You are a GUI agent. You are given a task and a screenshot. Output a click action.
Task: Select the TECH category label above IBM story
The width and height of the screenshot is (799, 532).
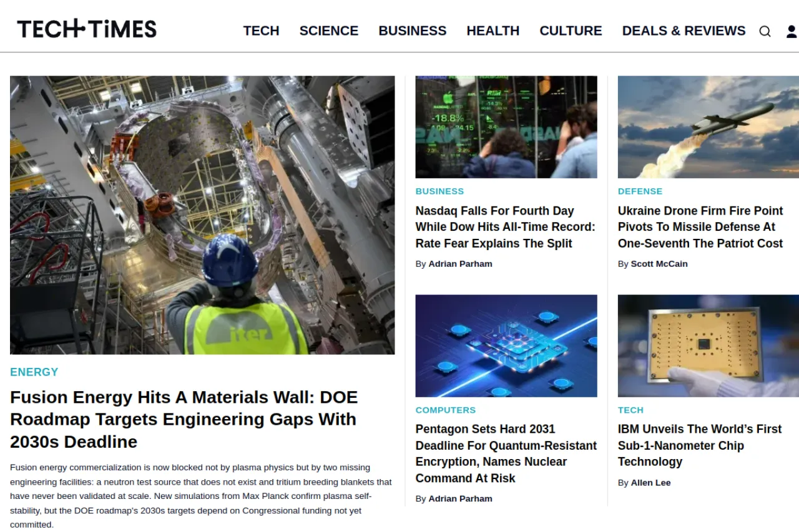630,410
